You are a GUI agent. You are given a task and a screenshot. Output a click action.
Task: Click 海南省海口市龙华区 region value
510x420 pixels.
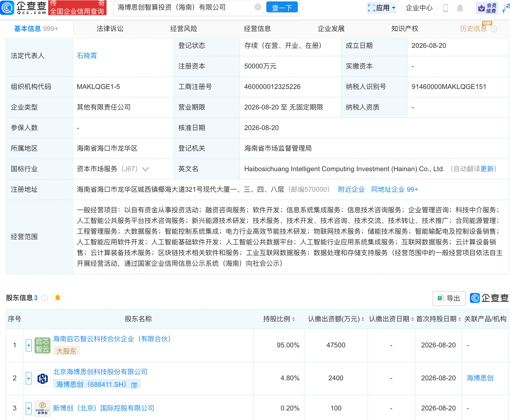pyautogui.click(x=107, y=148)
